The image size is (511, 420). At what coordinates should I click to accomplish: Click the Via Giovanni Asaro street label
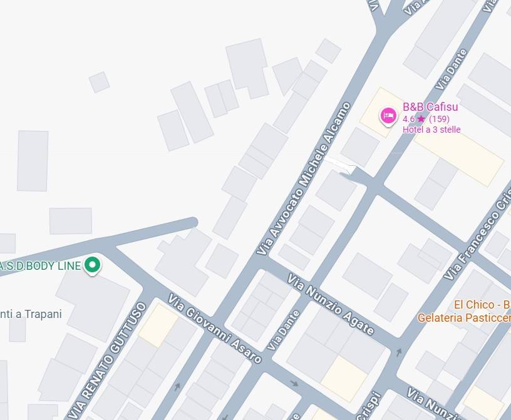(215, 328)
